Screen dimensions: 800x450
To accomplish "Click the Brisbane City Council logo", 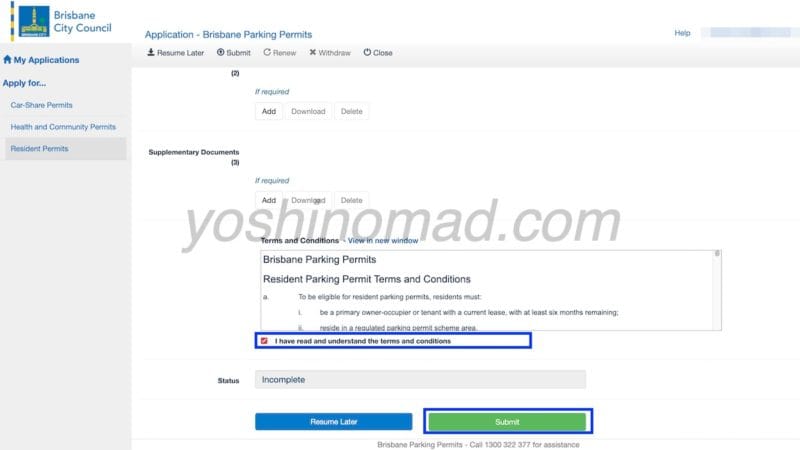I will (x=61, y=22).
